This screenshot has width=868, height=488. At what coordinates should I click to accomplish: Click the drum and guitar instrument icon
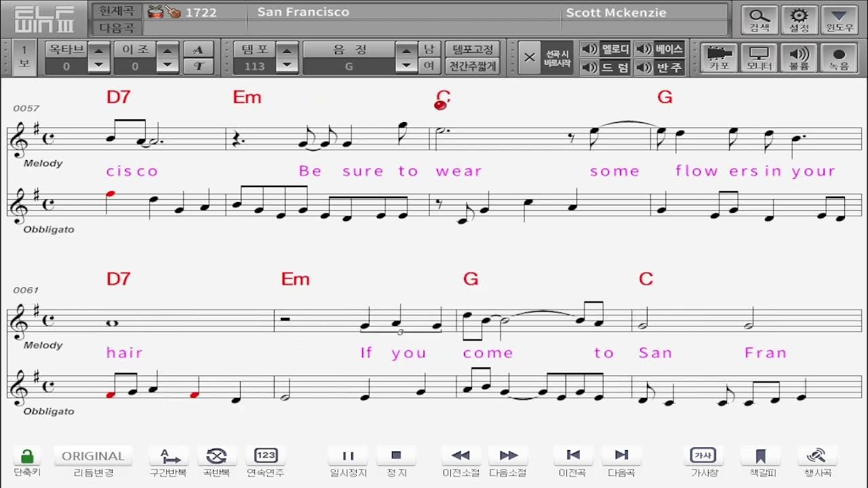tap(163, 12)
